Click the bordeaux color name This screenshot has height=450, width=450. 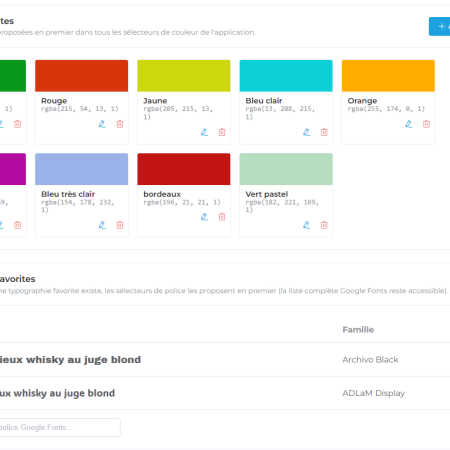(162, 194)
